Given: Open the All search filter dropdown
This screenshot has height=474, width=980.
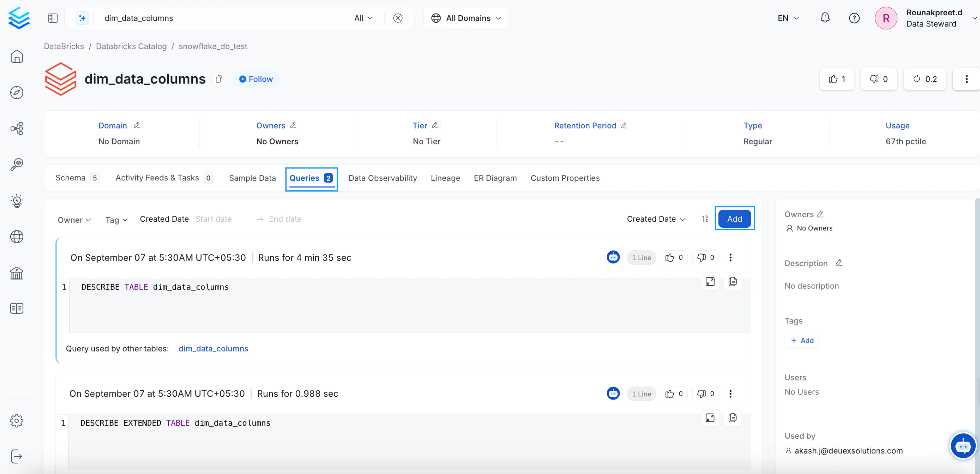Looking at the screenshot, I should pos(363,18).
